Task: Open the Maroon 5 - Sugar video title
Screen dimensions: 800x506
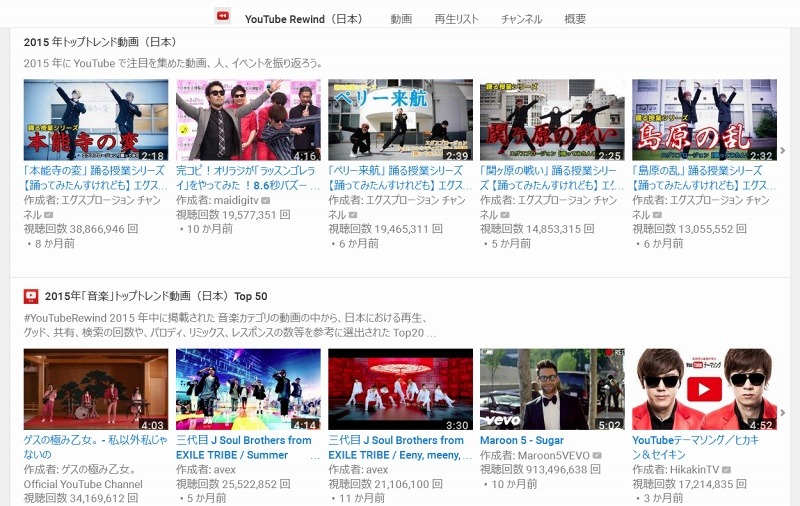Action: tap(524, 440)
